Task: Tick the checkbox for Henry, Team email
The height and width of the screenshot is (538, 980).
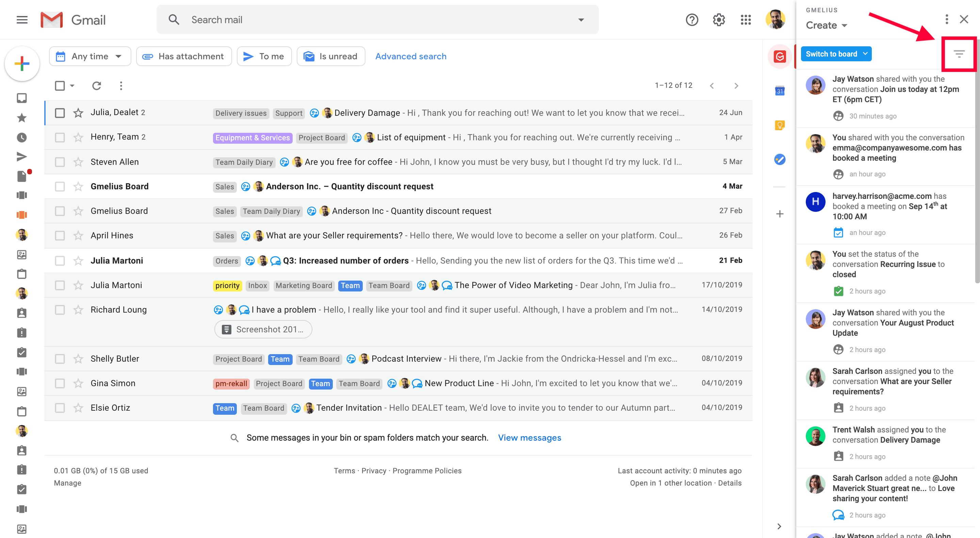Action: point(60,137)
